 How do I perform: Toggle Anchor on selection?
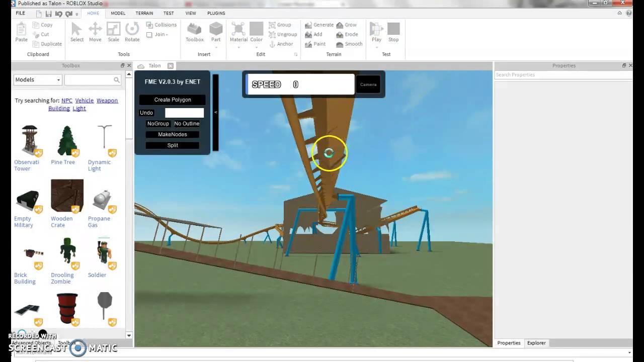tap(281, 44)
